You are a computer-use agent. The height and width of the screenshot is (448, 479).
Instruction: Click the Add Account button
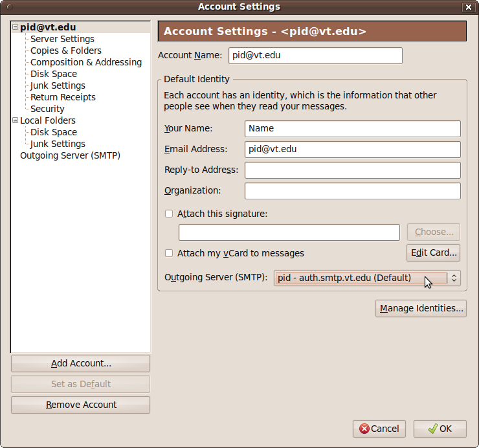pos(80,363)
